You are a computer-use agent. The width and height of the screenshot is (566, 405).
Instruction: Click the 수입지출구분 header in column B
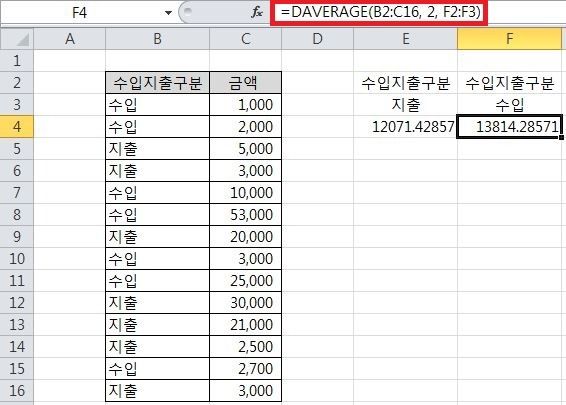pos(157,83)
